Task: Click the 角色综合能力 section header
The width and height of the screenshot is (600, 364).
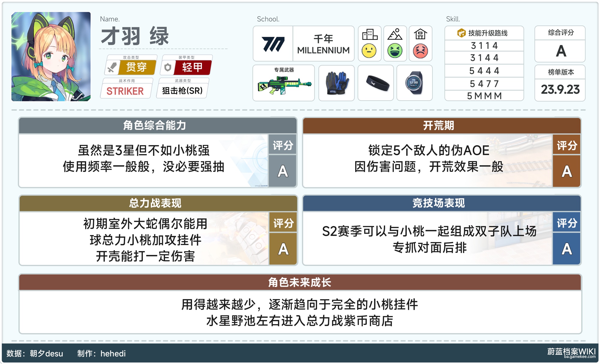Action: point(155,125)
